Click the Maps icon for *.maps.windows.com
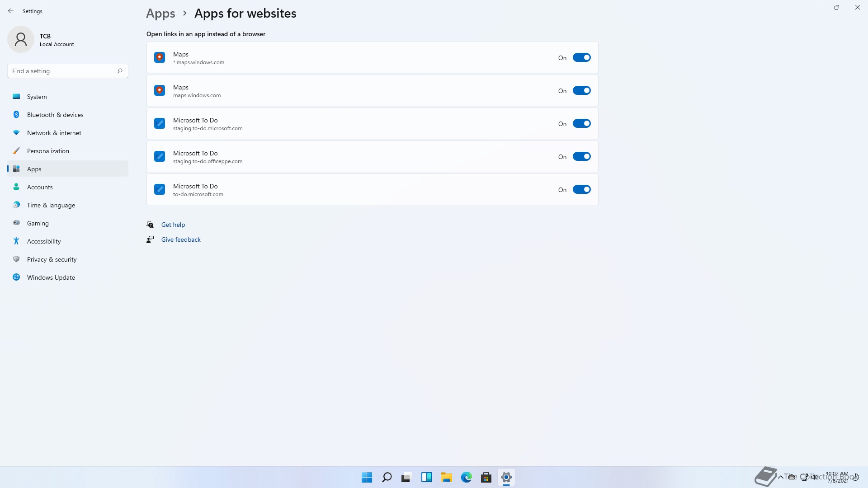Viewport: 868px width, 488px height. tap(160, 57)
